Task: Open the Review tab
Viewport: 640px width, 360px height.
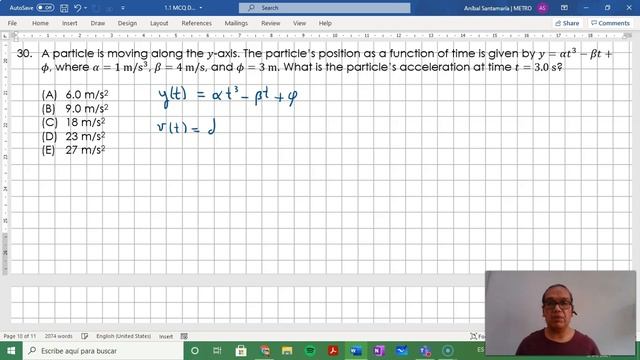Action: [x=271, y=23]
